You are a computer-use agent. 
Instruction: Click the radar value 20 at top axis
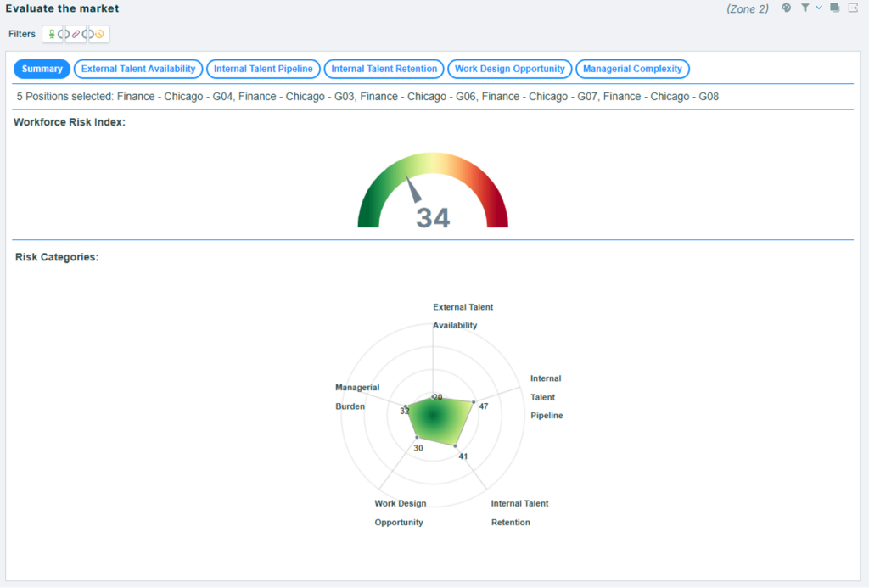point(438,397)
